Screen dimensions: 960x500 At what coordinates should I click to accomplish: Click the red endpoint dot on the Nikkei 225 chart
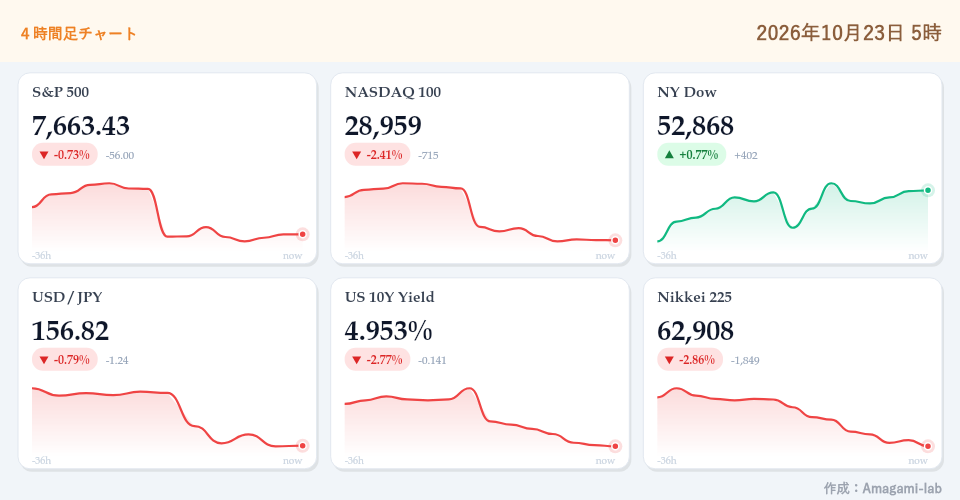point(928,446)
